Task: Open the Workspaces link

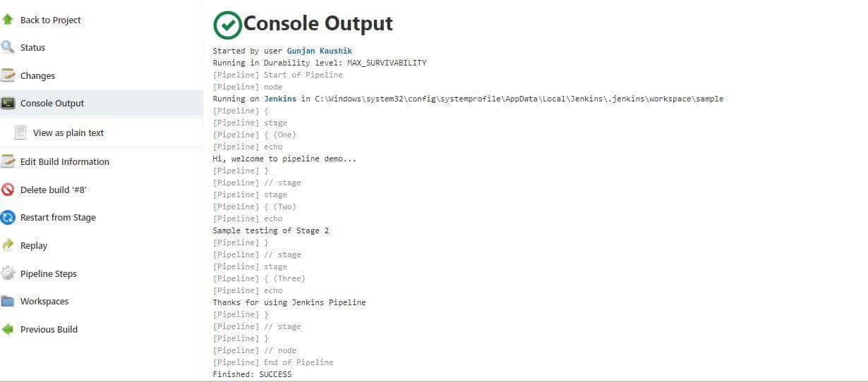Action: pos(44,301)
